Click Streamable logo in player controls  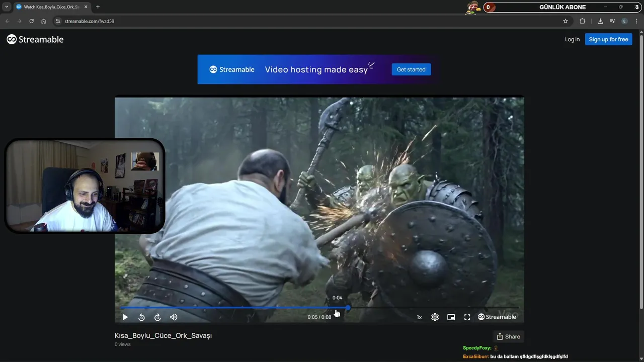tap(497, 317)
